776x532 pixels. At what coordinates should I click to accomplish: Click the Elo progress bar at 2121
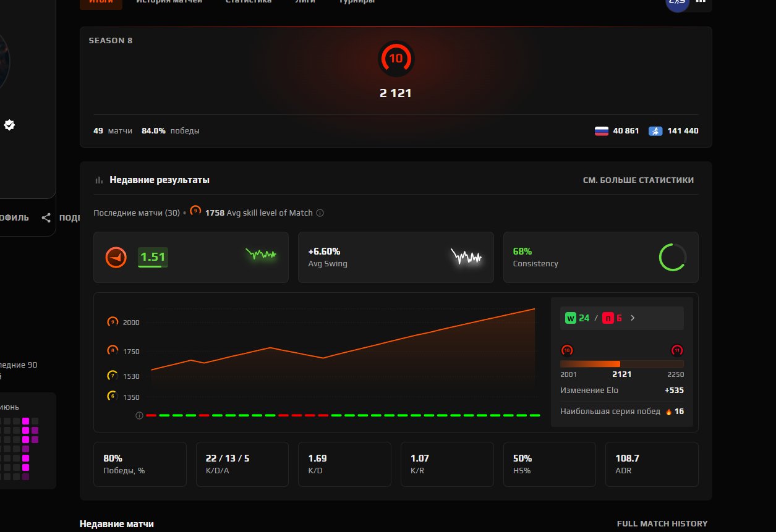point(622,364)
